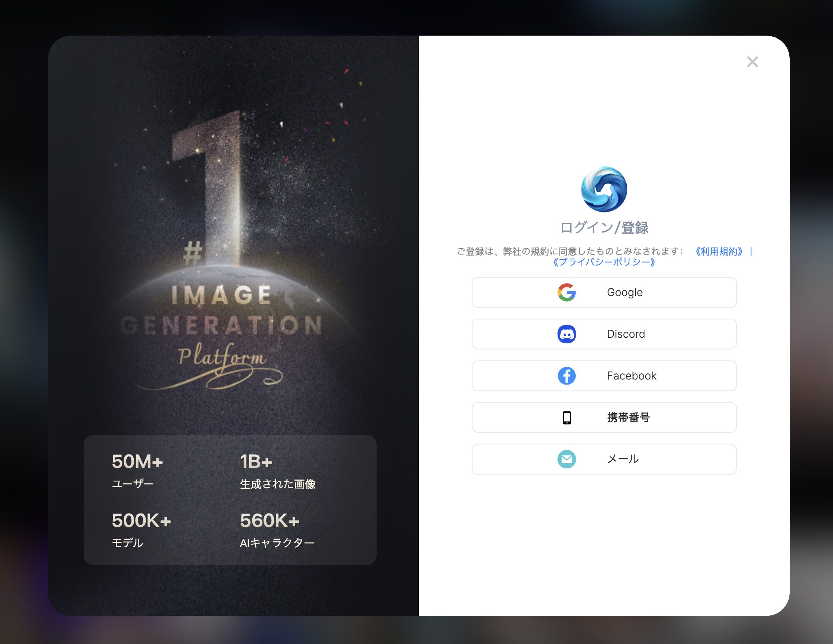
Task: Click the 50M+ ユーザー statistic
Action: click(137, 471)
